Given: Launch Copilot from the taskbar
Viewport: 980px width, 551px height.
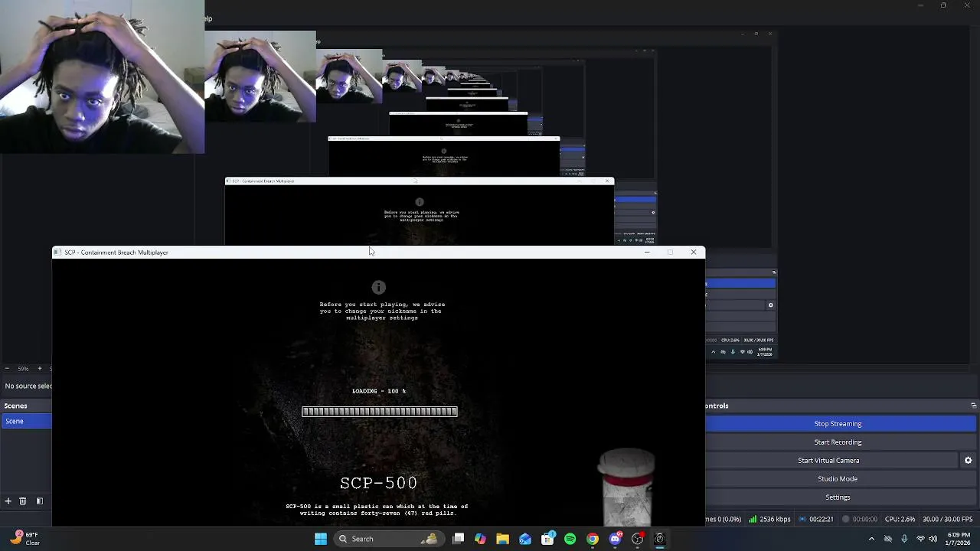Looking at the screenshot, I should (480, 539).
